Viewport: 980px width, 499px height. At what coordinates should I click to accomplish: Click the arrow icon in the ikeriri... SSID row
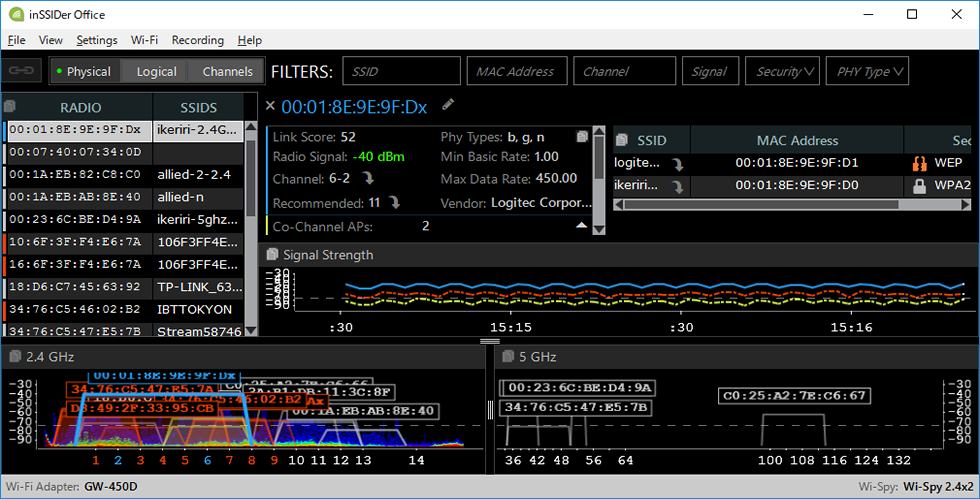pyautogui.click(x=678, y=186)
